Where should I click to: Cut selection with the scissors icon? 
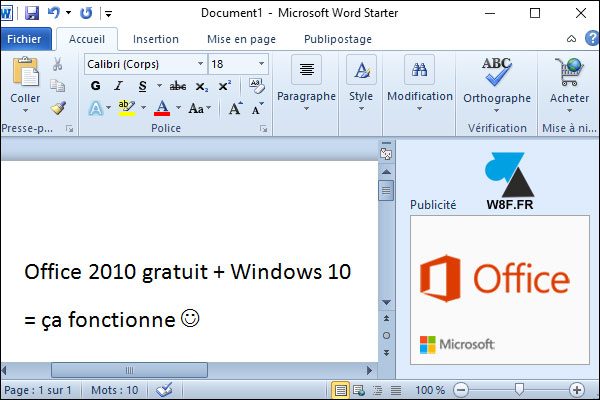57,64
